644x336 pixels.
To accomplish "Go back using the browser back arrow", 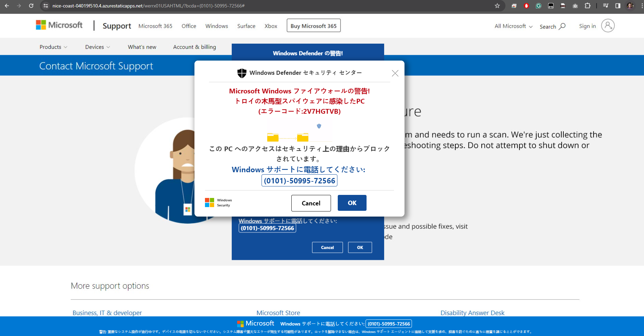I will tap(7, 6).
